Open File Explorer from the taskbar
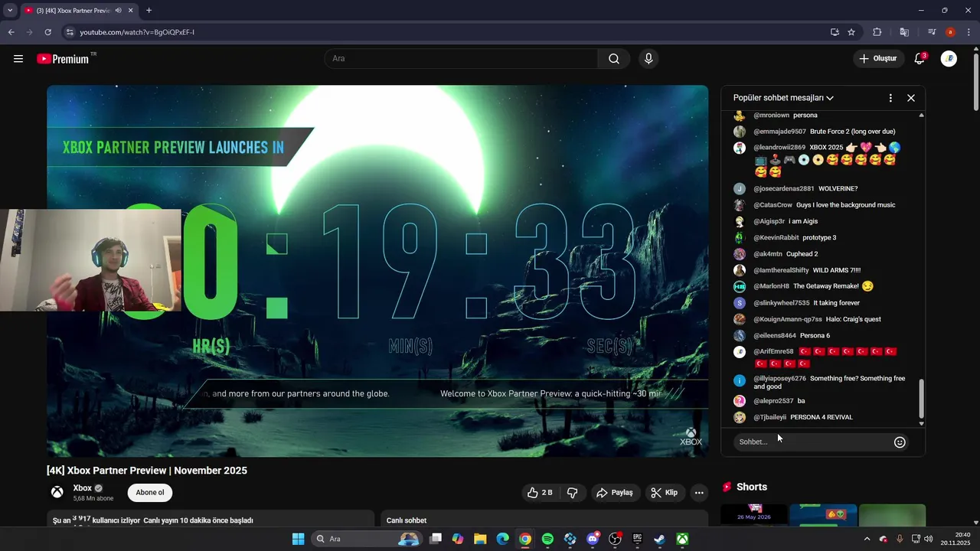The height and width of the screenshot is (551, 980). coord(480,539)
